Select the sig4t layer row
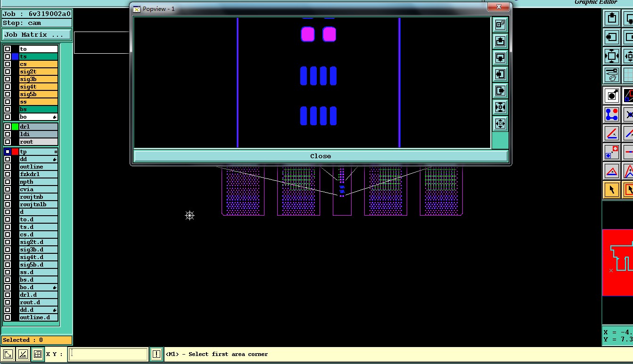Viewport: 633px width, 364px height. click(39, 87)
